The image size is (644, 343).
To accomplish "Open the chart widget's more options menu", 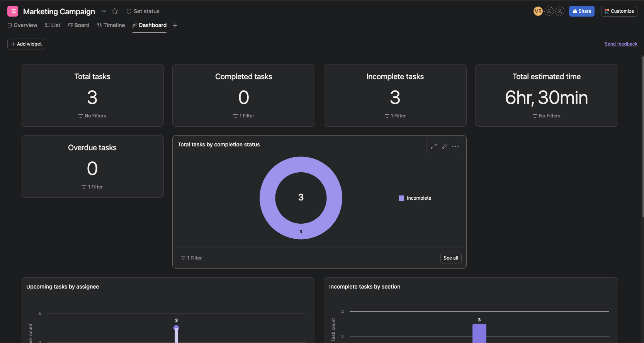I will click(455, 146).
